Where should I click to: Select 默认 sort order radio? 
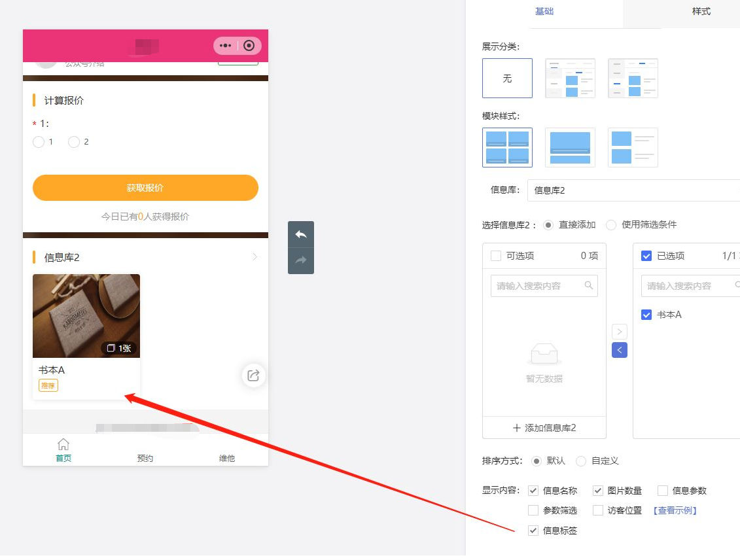coord(536,461)
